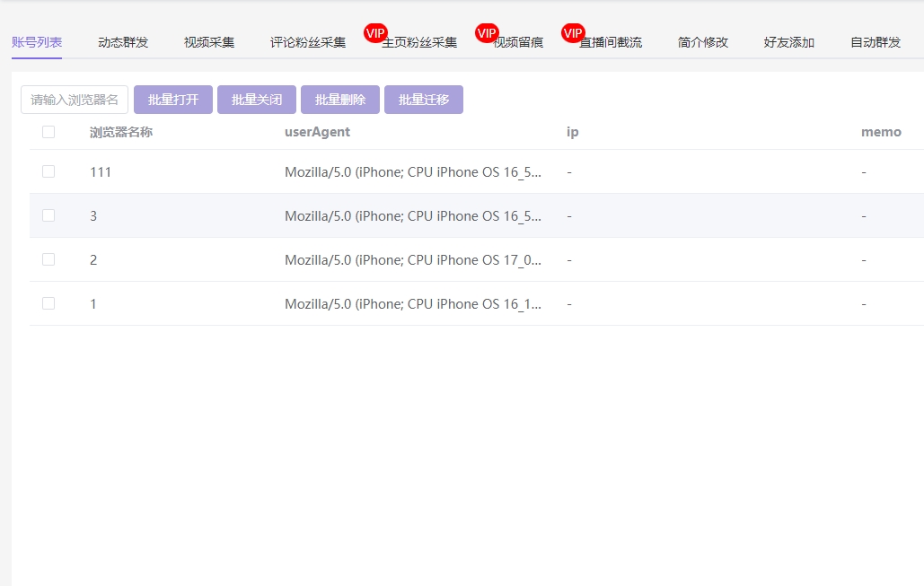
Task: Click the ip column header
Action: [x=572, y=132]
